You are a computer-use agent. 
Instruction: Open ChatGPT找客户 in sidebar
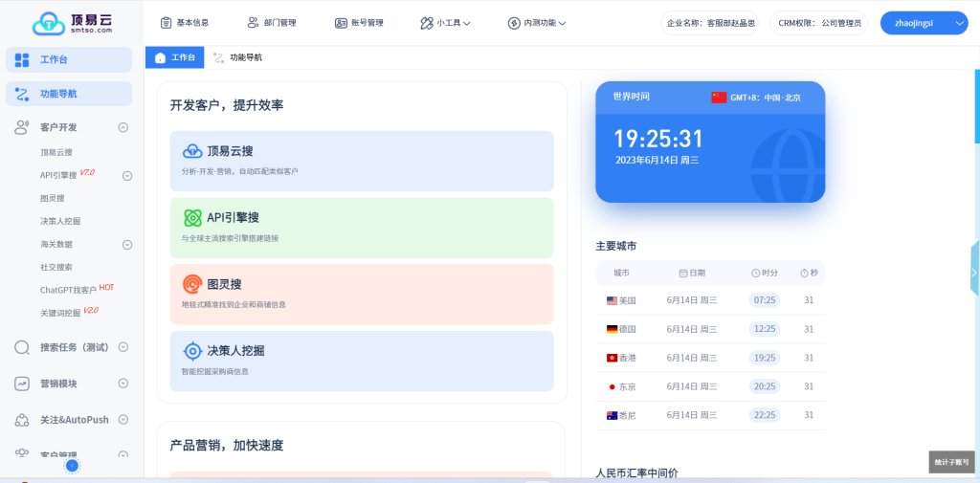(x=68, y=289)
